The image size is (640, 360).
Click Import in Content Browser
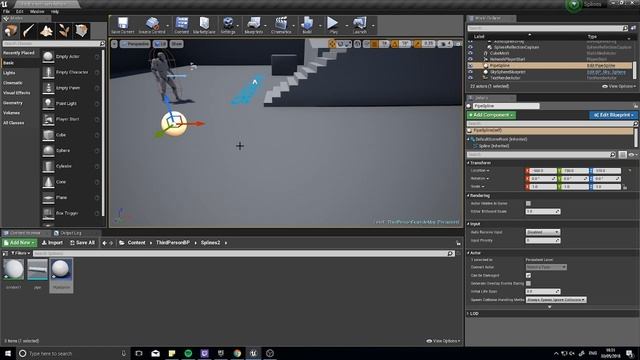click(52, 243)
